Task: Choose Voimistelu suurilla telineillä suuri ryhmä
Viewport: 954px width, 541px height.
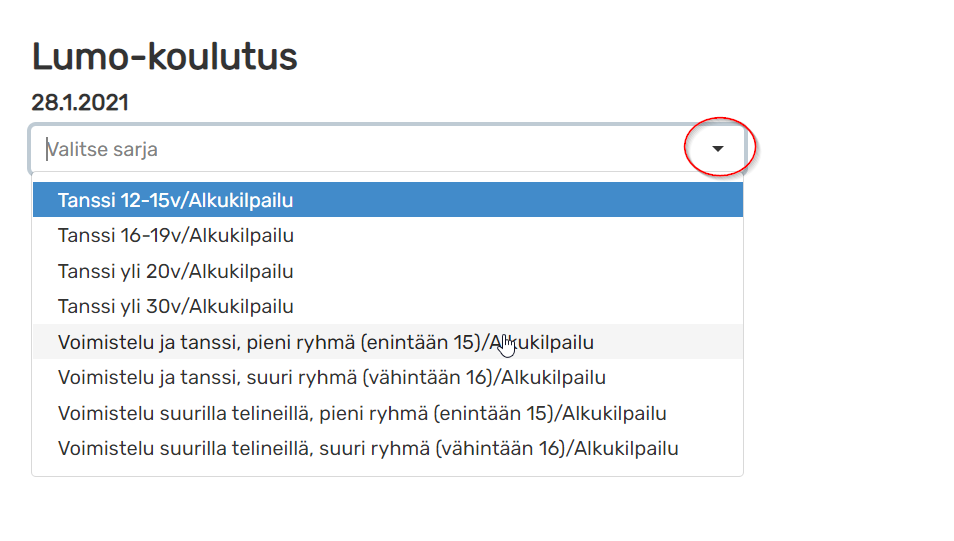Action: click(x=388, y=449)
